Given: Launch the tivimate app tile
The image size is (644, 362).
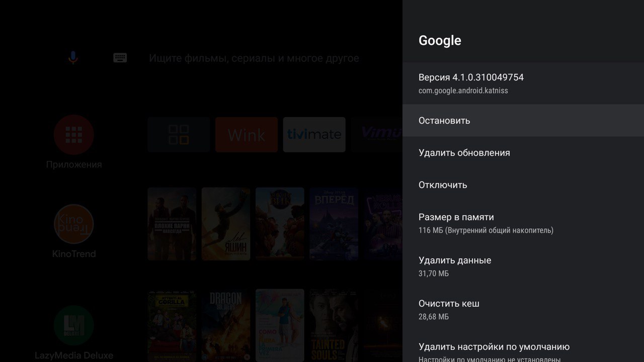Looking at the screenshot, I should 314,135.
